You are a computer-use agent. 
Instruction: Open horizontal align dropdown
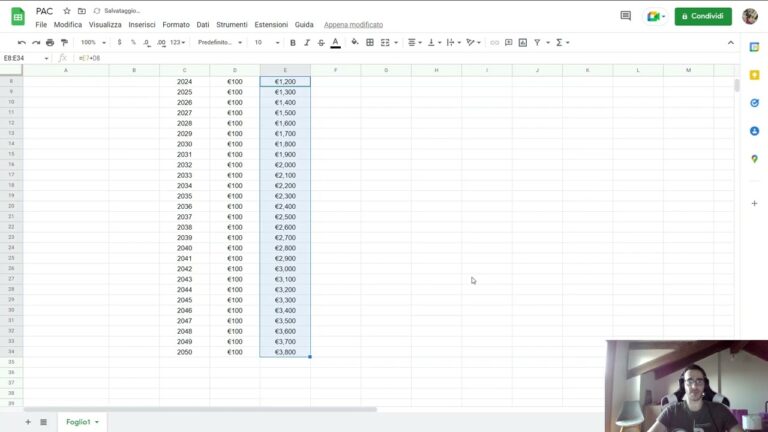point(414,43)
